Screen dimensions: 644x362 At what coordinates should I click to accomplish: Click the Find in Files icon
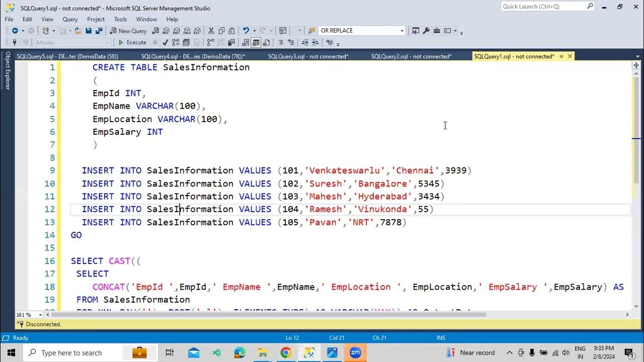point(312,31)
